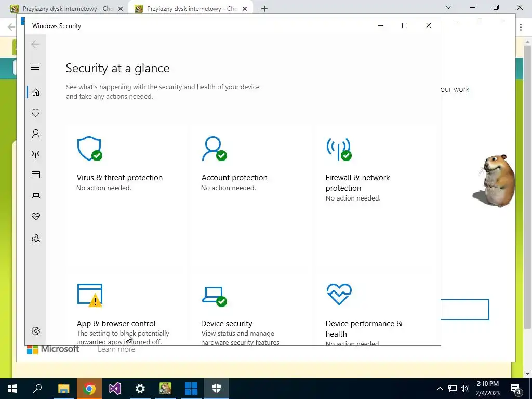Open network status icon in system tray
532x399 pixels.
pos(453,389)
